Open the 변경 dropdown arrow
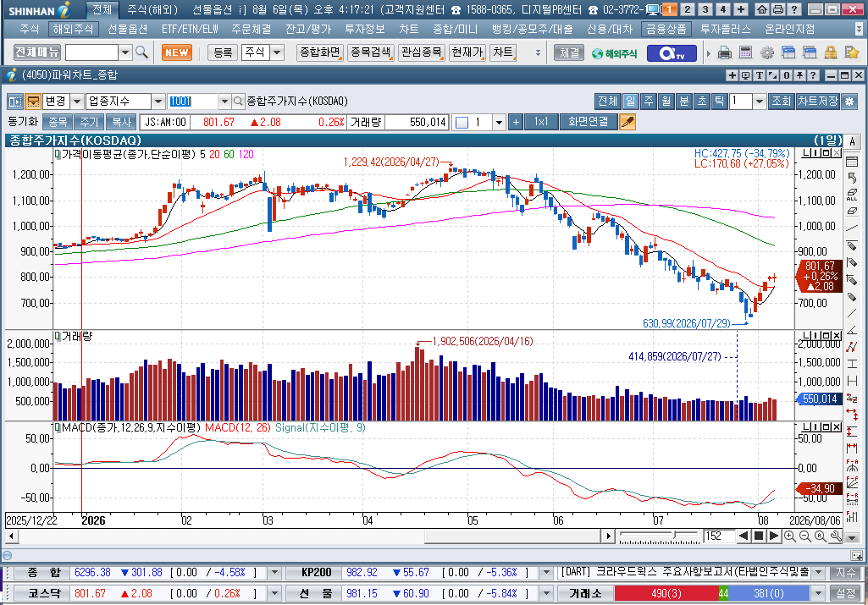 77,102
